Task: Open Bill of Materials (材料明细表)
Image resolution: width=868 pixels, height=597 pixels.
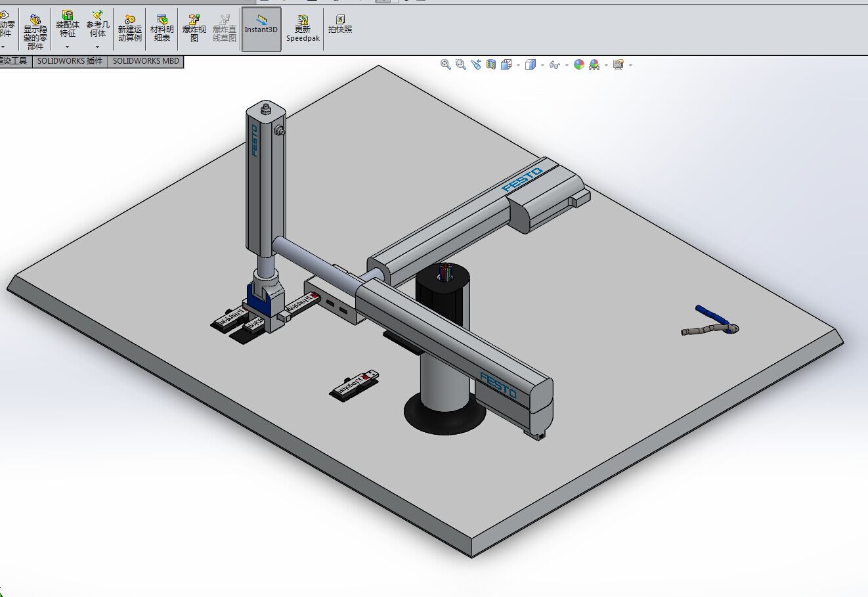Action: (162, 30)
